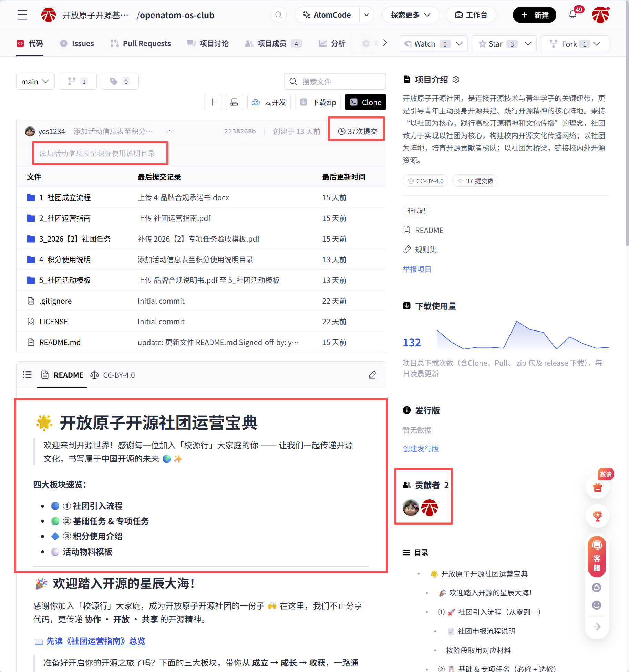The image size is (629, 672).
Task: Show more tabs with right chevron
Action: tap(385, 43)
